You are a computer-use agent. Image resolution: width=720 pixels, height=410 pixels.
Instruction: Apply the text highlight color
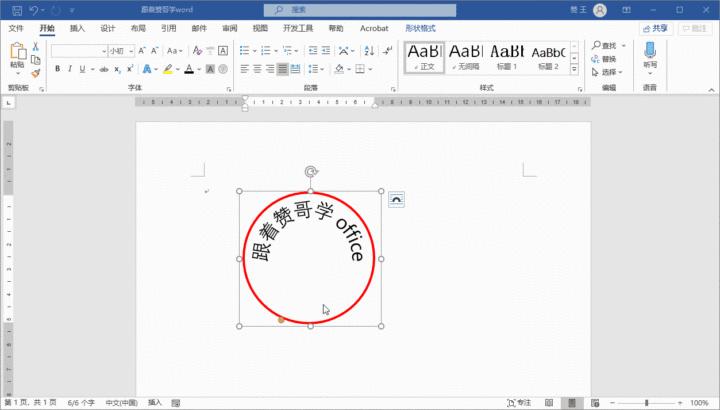168,69
